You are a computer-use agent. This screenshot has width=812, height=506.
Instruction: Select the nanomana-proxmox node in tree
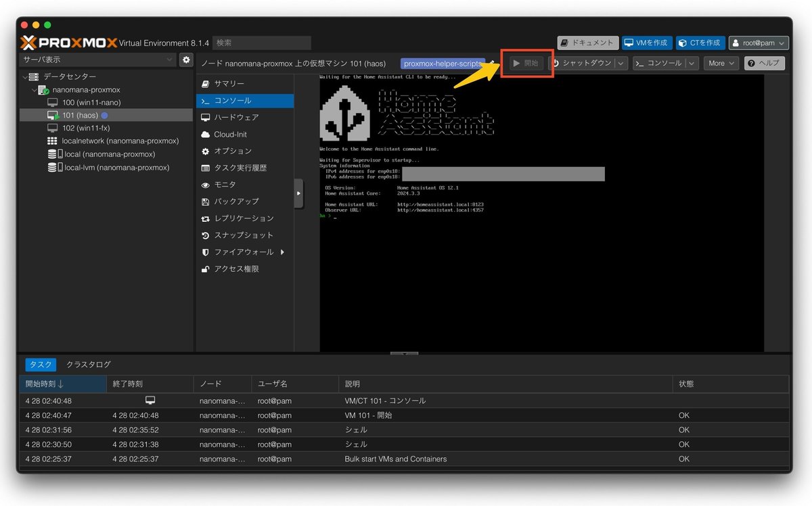87,90
